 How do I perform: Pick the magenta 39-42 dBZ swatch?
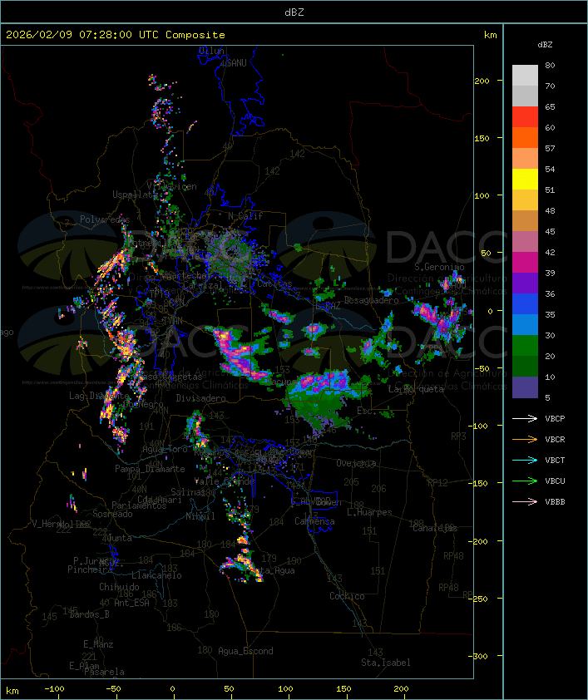pos(525,263)
